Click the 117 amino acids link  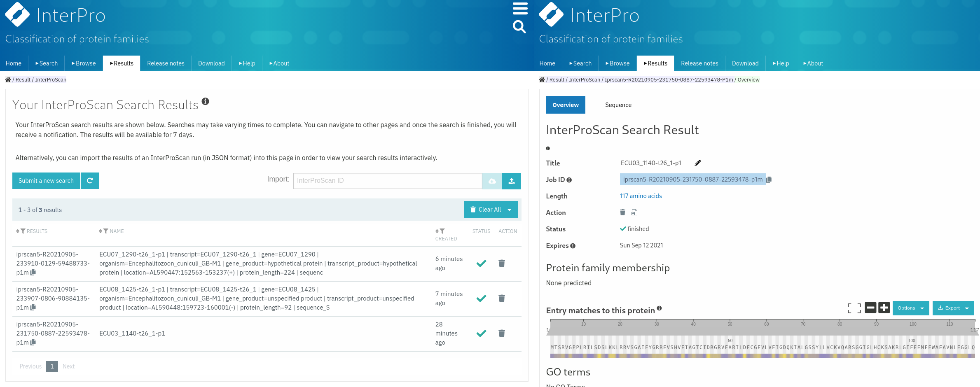click(641, 196)
